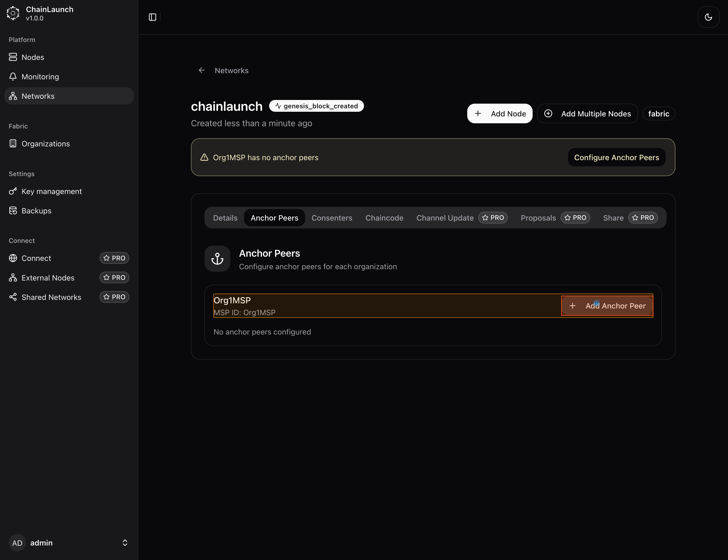Click the Add Node button

499,114
